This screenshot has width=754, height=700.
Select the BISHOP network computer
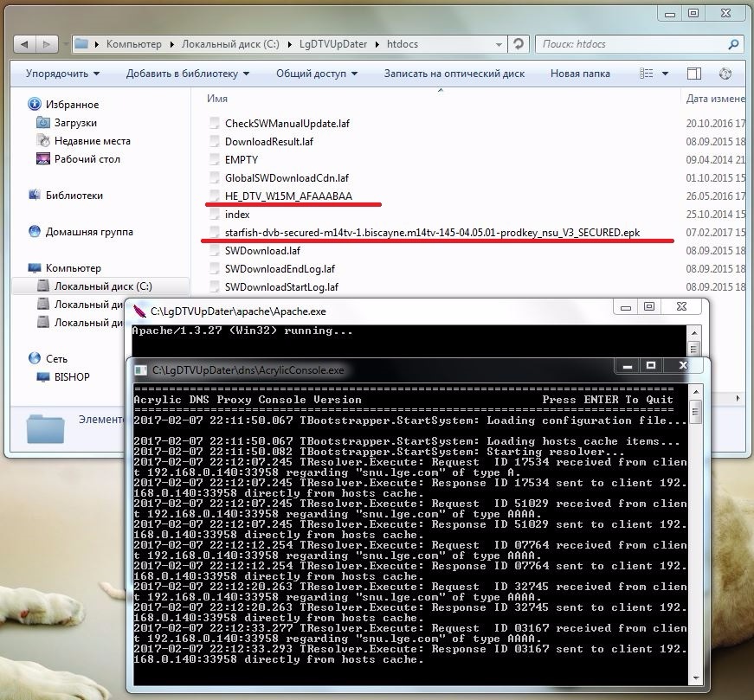[71, 377]
